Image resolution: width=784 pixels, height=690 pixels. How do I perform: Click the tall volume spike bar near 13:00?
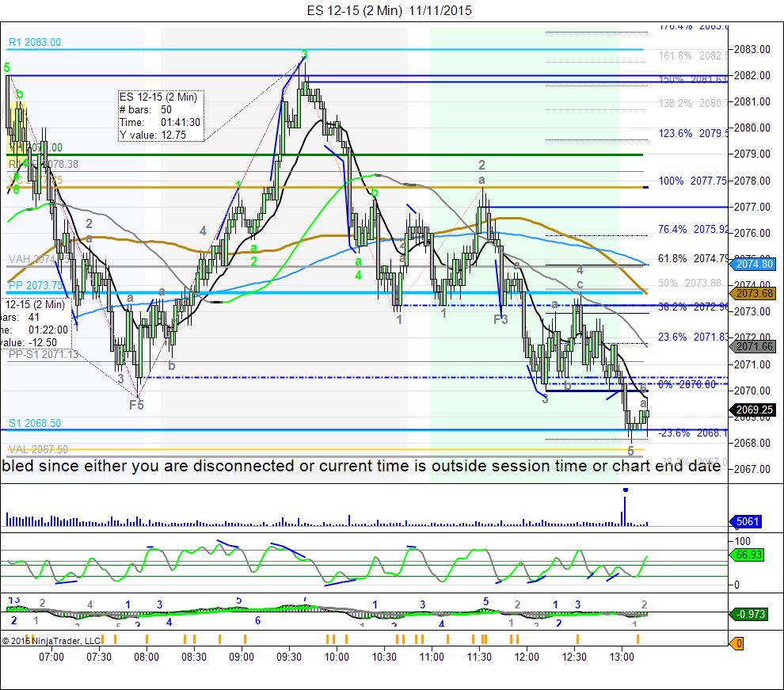pos(625,509)
